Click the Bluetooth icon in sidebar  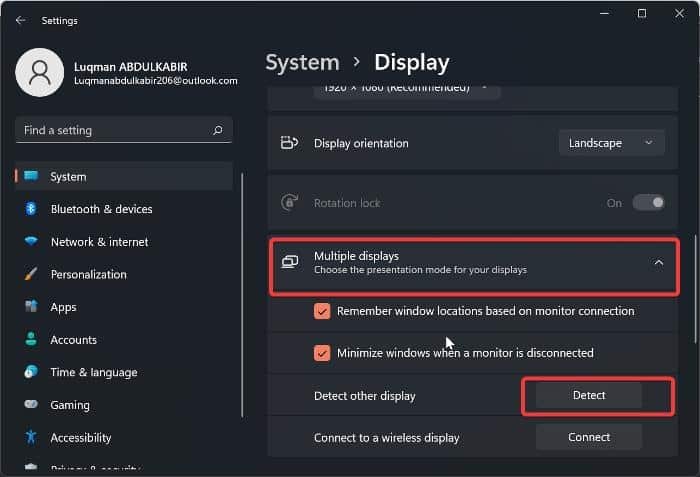point(31,209)
